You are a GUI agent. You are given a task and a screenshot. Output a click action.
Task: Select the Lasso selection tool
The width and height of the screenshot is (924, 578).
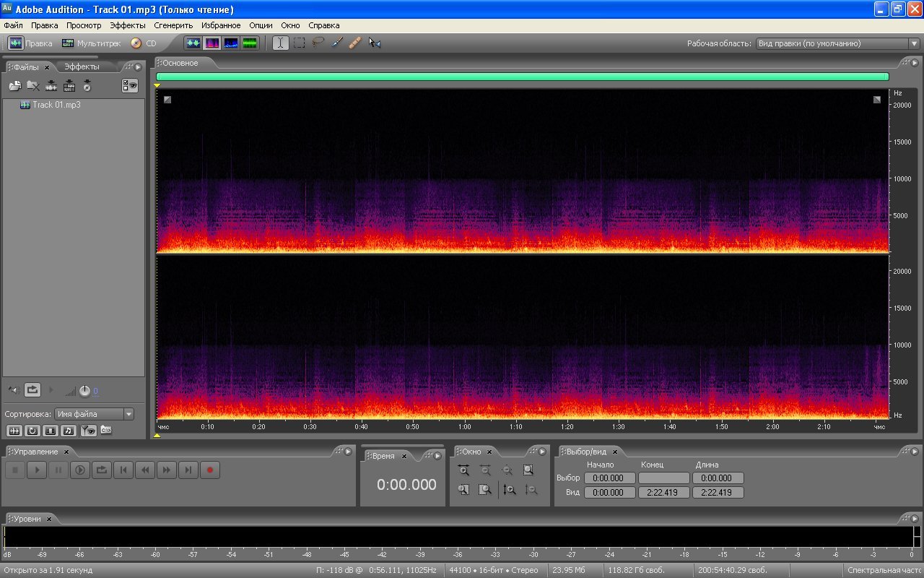click(x=318, y=43)
